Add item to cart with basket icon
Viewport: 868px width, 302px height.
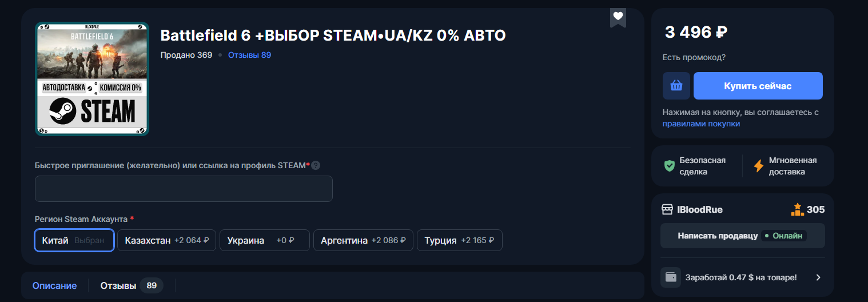tap(676, 86)
